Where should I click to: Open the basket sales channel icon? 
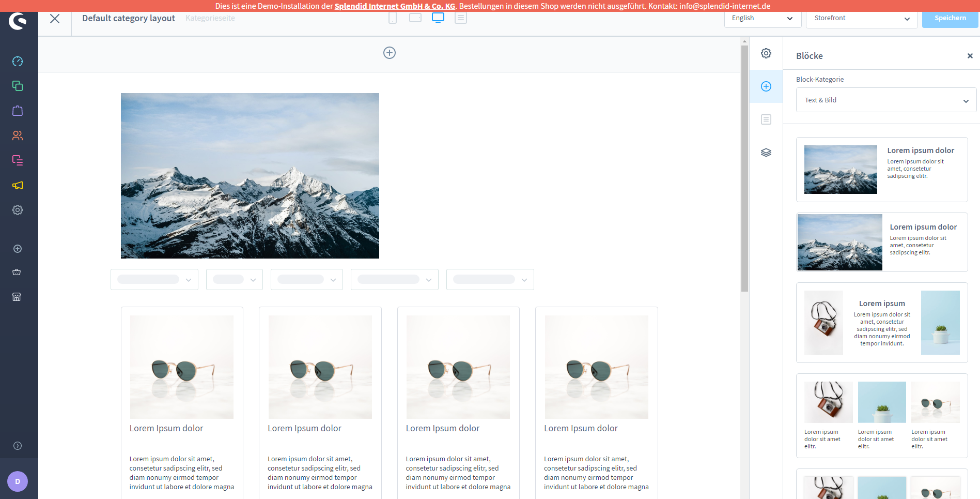click(x=17, y=272)
